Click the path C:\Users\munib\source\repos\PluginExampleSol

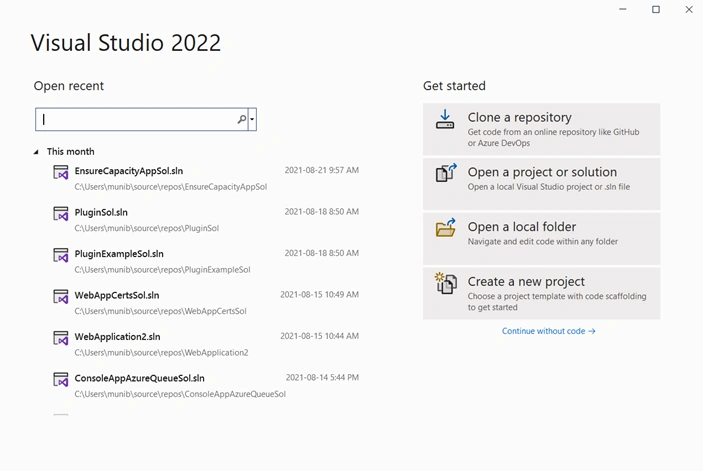(x=162, y=270)
